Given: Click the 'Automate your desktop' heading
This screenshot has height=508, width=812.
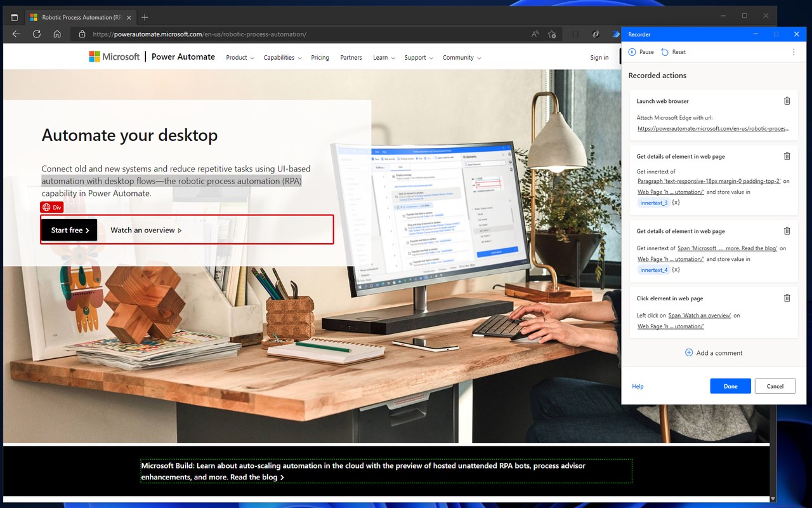Looking at the screenshot, I should [x=129, y=135].
